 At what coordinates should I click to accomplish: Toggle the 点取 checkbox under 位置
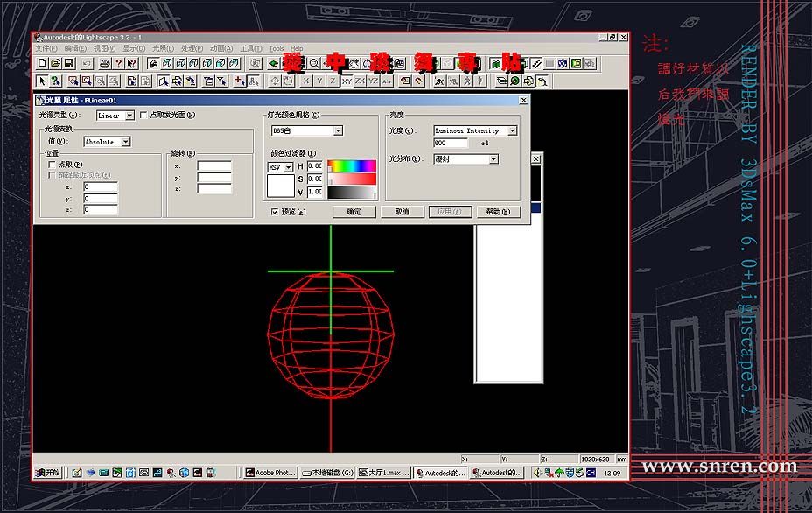click(x=52, y=165)
